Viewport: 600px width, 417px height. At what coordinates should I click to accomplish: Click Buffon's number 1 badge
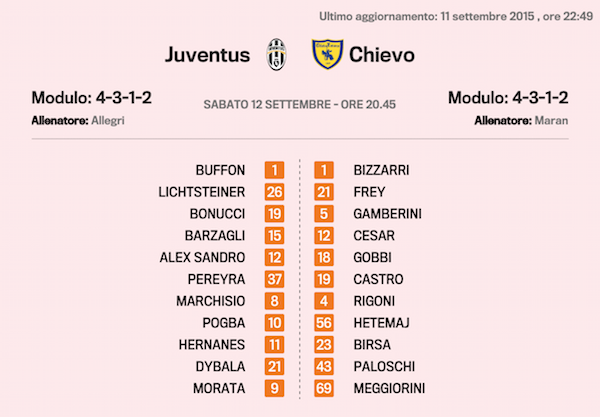pos(275,170)
